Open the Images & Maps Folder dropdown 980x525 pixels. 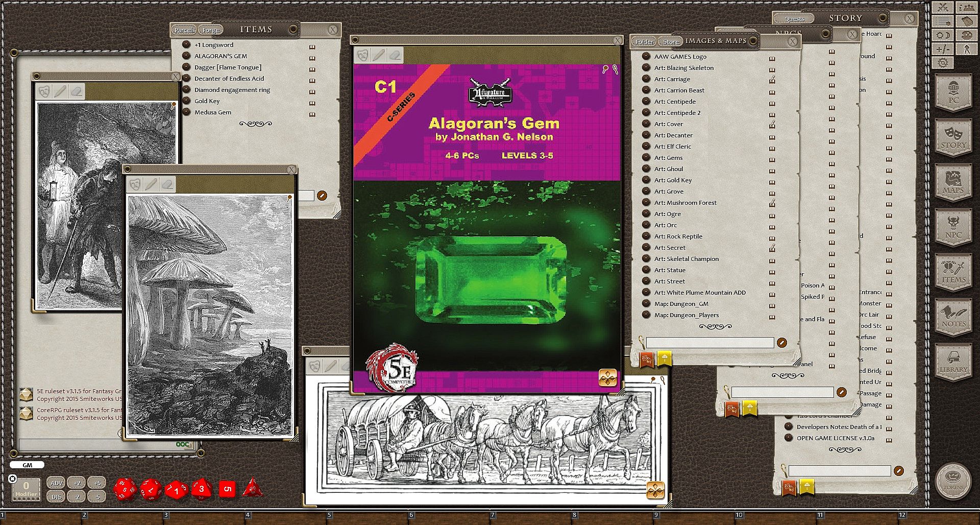tap(644, 42)
